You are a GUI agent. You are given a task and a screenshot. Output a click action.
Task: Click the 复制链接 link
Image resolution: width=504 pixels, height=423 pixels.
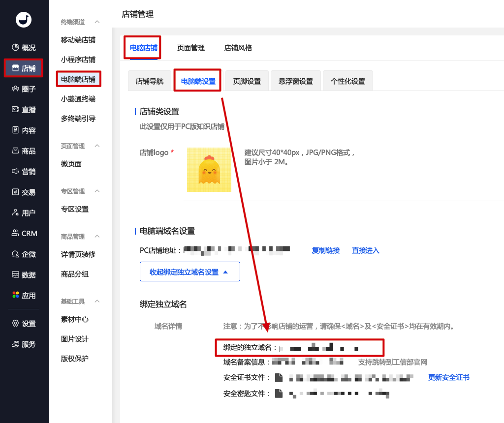(x=326, y=250)
